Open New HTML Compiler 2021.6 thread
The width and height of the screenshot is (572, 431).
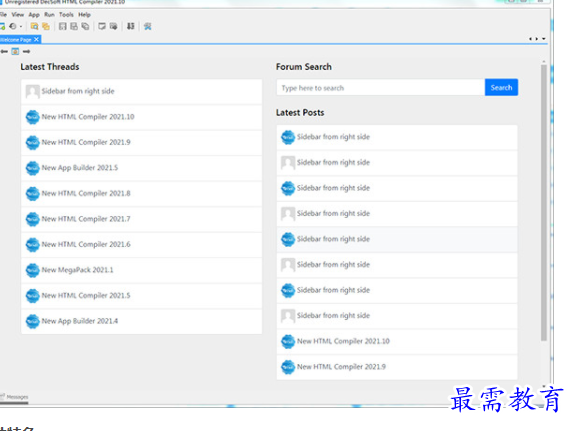(142, 245)
